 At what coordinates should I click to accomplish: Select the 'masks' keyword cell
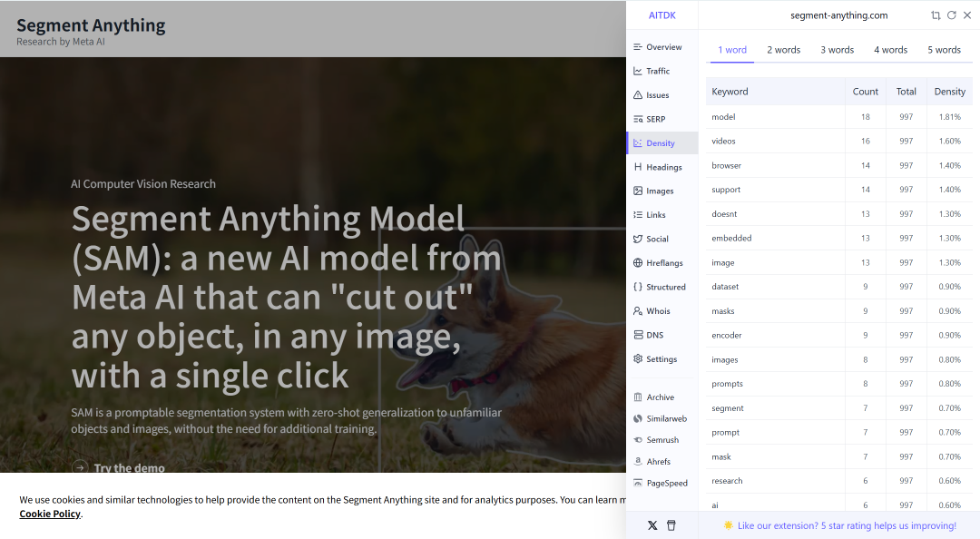tap(776, 310)
